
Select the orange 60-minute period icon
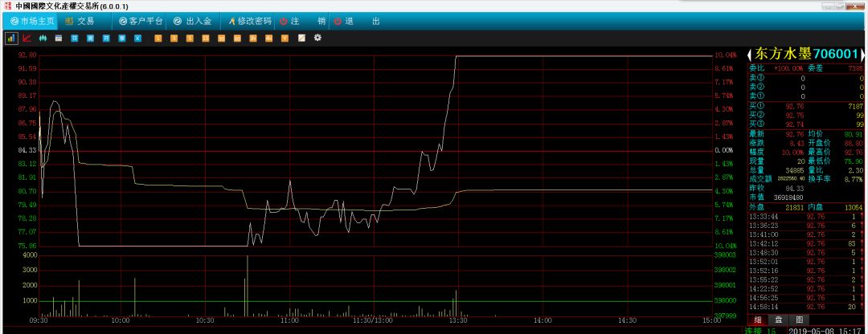click(x=237, y=39)
